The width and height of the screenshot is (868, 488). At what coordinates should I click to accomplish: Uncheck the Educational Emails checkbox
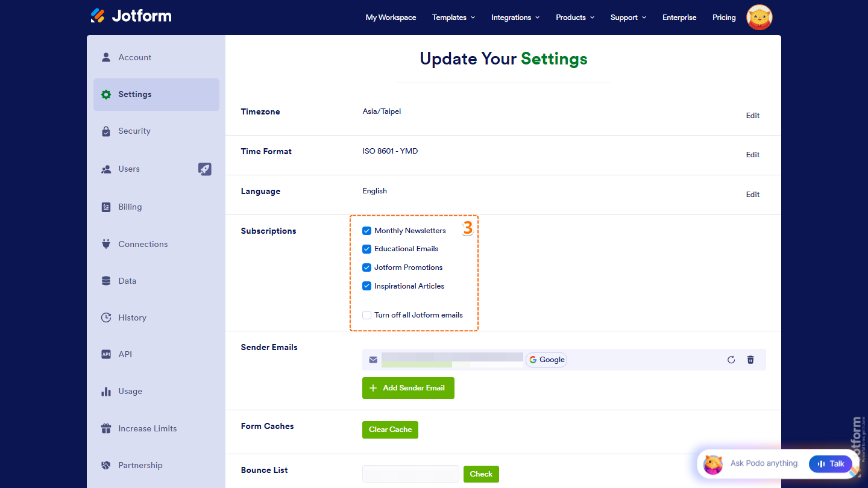pos(366,249)
